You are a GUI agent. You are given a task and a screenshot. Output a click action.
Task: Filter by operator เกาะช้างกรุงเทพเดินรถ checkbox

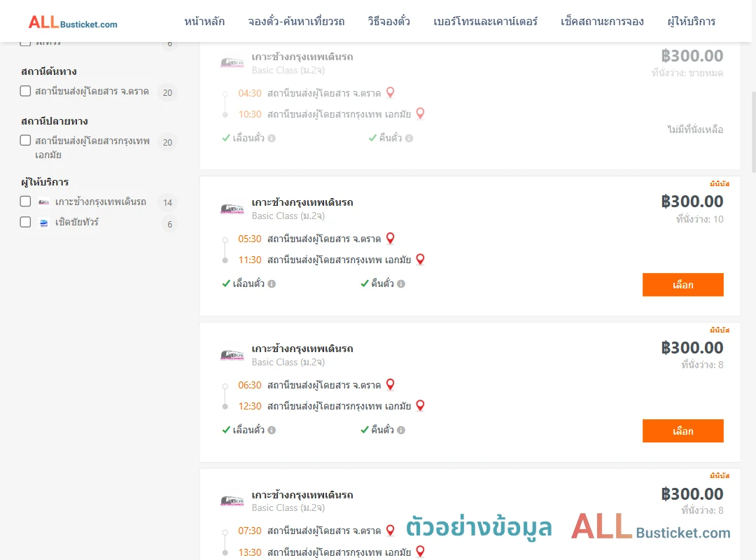[x=26, y=201]
